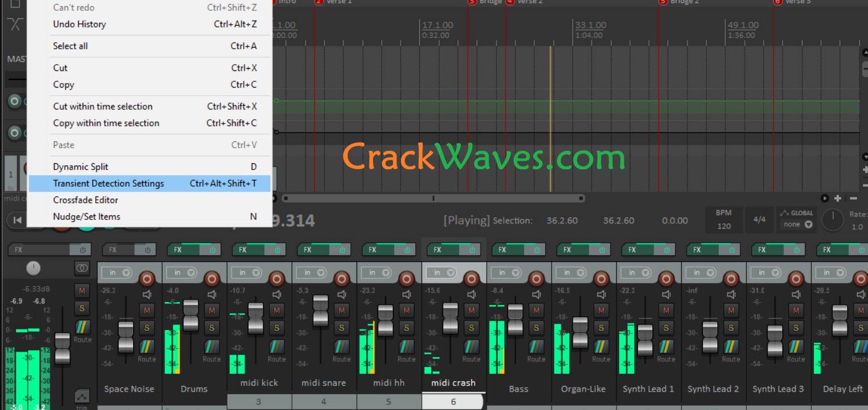
Task: Click record monitoring speaker on midi kick
Action: coord(277,294)
